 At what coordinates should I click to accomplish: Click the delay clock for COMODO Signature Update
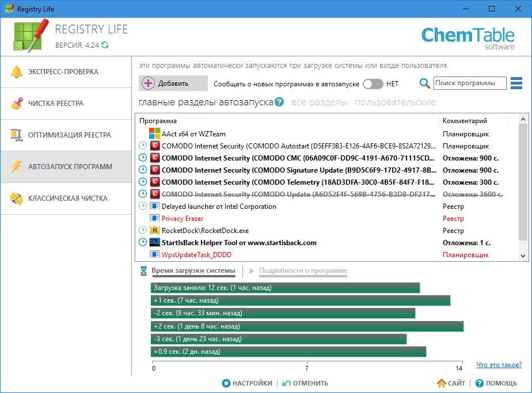coord(143,170)
